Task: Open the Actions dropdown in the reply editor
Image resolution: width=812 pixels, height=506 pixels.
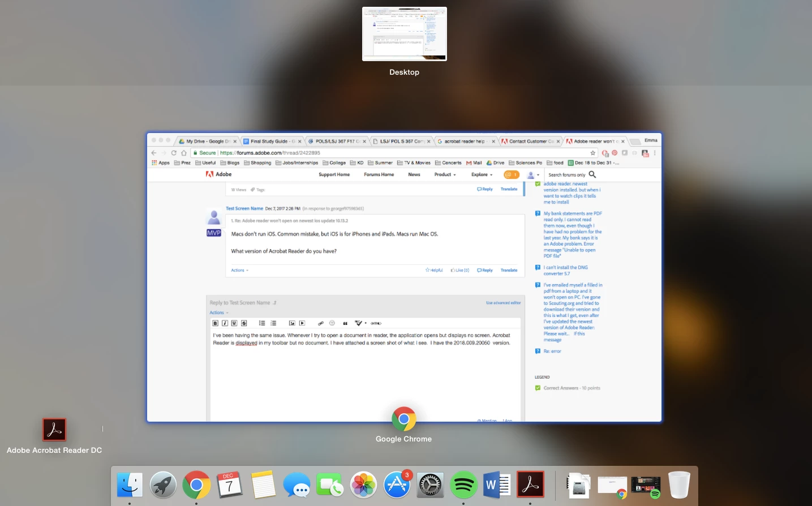Action: (x=218, y=312)
